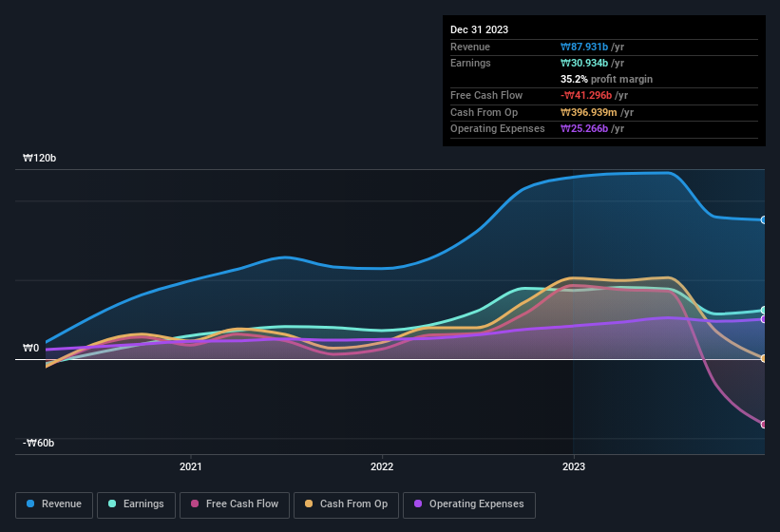Image resolution: width=780 pixels, height=532 pixels.
Task: Click the 2022 x-axis label
Action: pos(382,466)
